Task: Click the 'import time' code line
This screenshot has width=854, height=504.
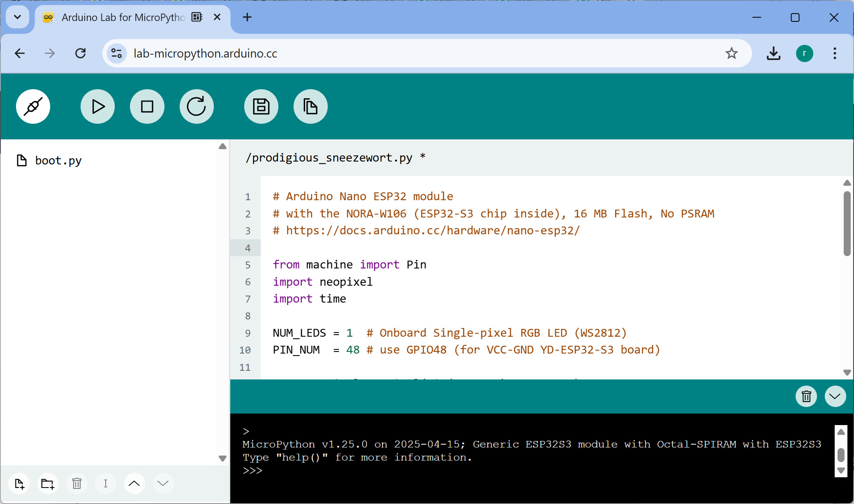Action: 309,299
